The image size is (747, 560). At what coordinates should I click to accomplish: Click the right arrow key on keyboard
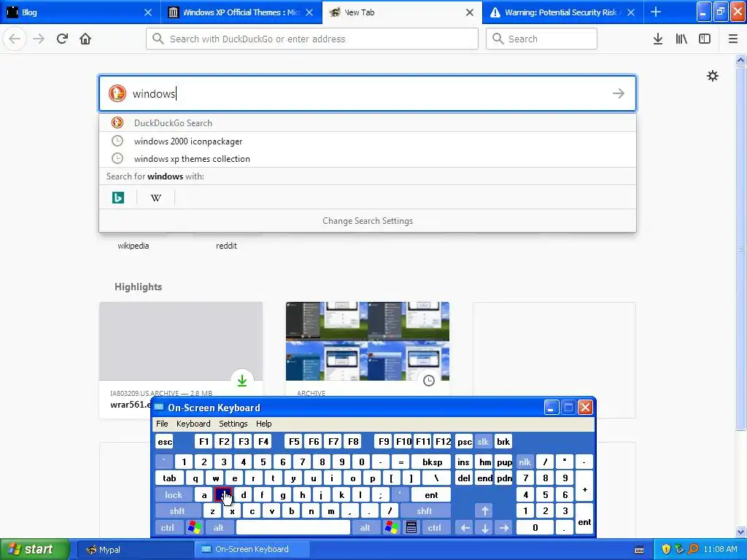click(x=504, y=527)
